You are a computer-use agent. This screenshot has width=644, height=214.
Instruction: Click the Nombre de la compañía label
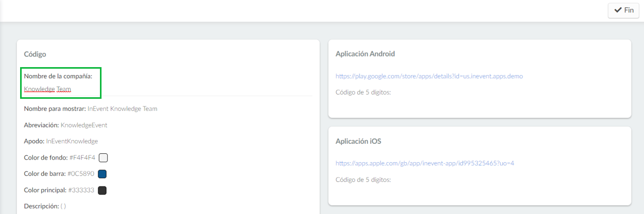pyautogui.click(x=58, y=76)
